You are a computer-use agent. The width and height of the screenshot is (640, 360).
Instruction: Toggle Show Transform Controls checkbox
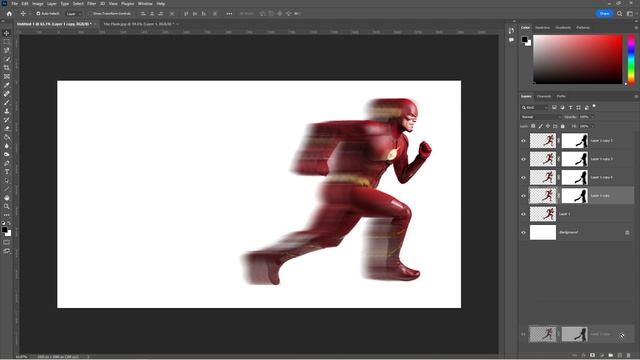[x=91, y=13]
